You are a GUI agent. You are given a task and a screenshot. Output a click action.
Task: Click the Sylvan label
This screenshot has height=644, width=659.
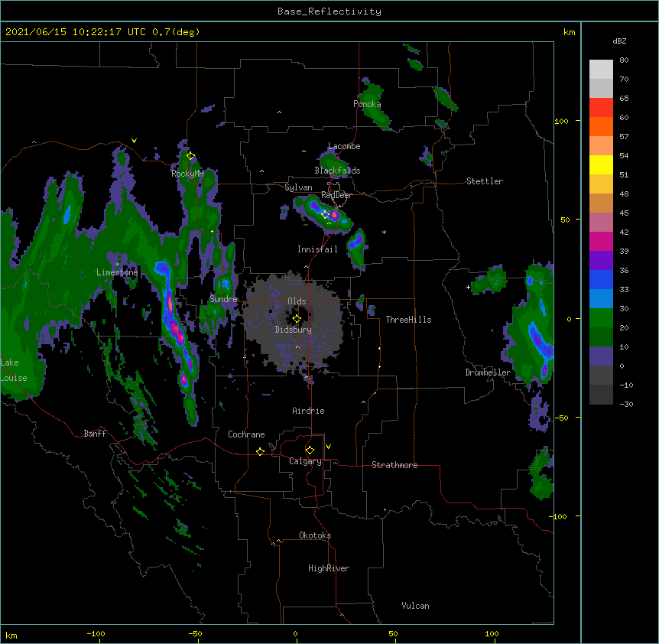point(298,187)
